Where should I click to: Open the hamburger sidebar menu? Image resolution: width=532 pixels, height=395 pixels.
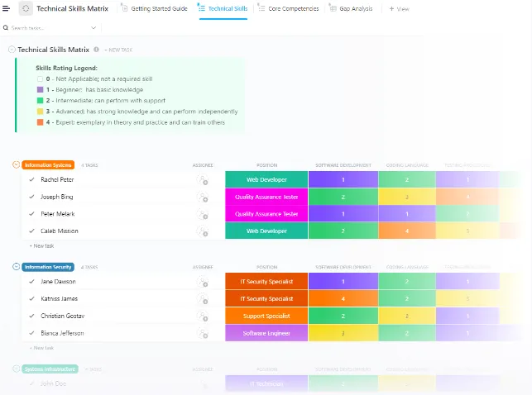point(6,8)
